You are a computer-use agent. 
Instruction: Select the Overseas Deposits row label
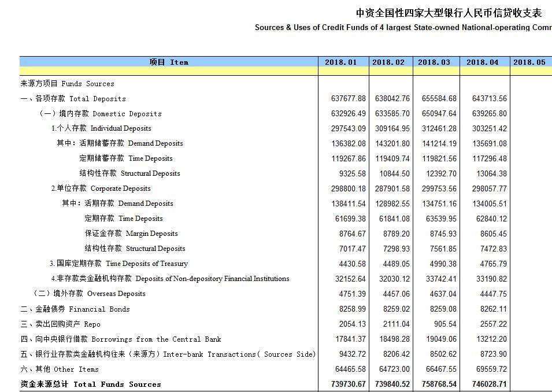pyautogui.click(x=90, y=294)
